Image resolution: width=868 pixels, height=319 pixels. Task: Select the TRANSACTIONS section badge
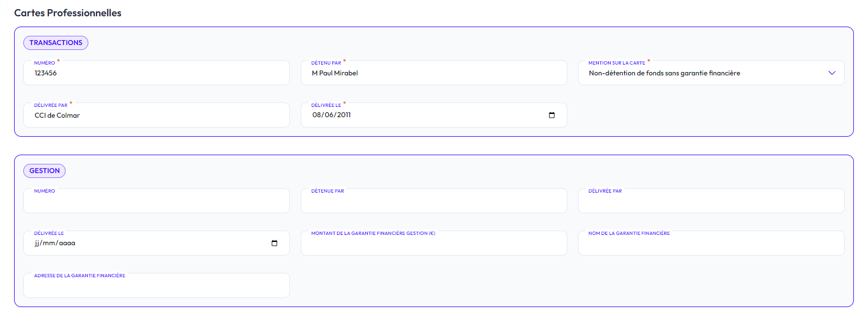point(56,43)
